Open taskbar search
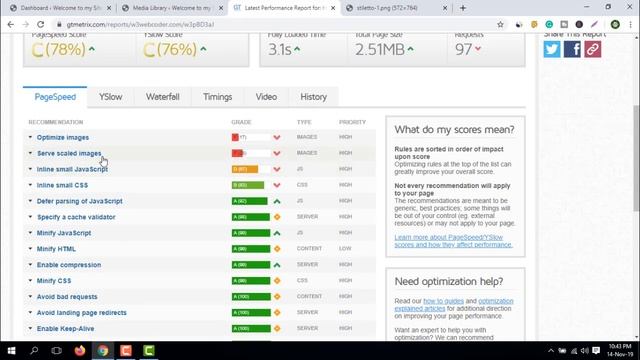 click(x=34, y=351)
